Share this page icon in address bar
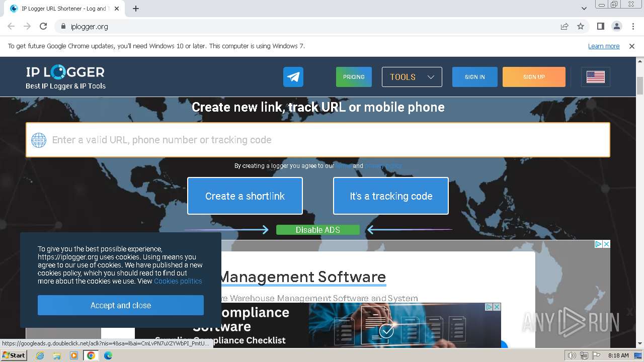The height and width of the screenshot is (362, 644). (565, 26)
